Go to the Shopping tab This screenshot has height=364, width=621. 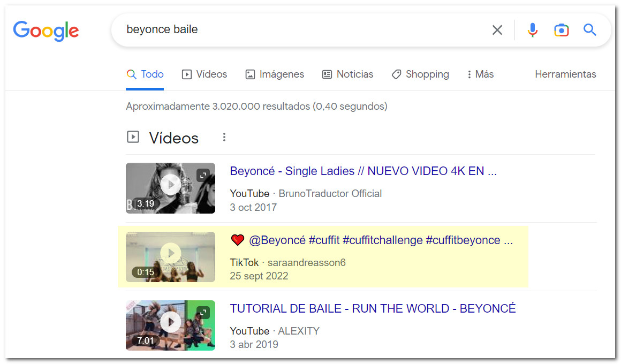pos(420,74)
